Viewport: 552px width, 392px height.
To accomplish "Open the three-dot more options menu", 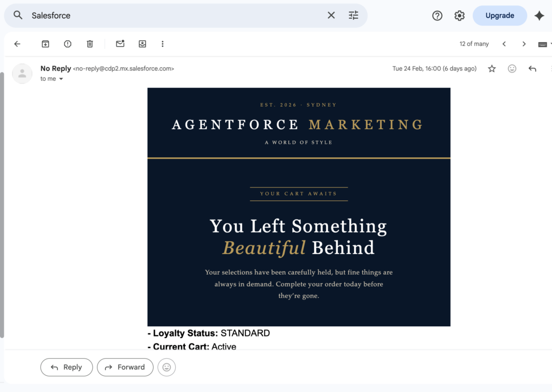I will pos(162,44).
